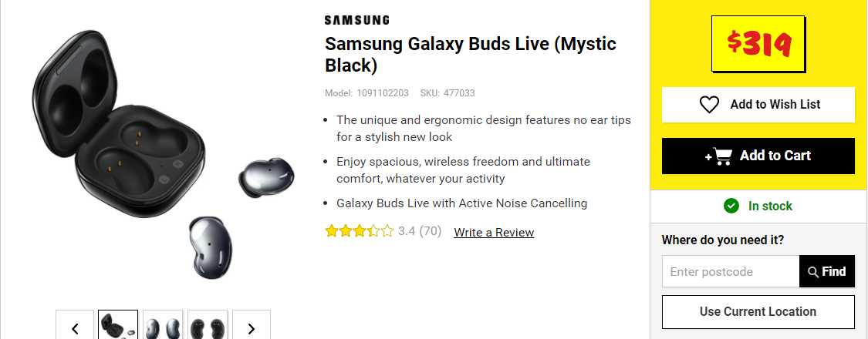The height and width of the screenshot is (339, 868).
Task: Select the third thumbnail of black earbuds
Action: (x=208, y=326)
